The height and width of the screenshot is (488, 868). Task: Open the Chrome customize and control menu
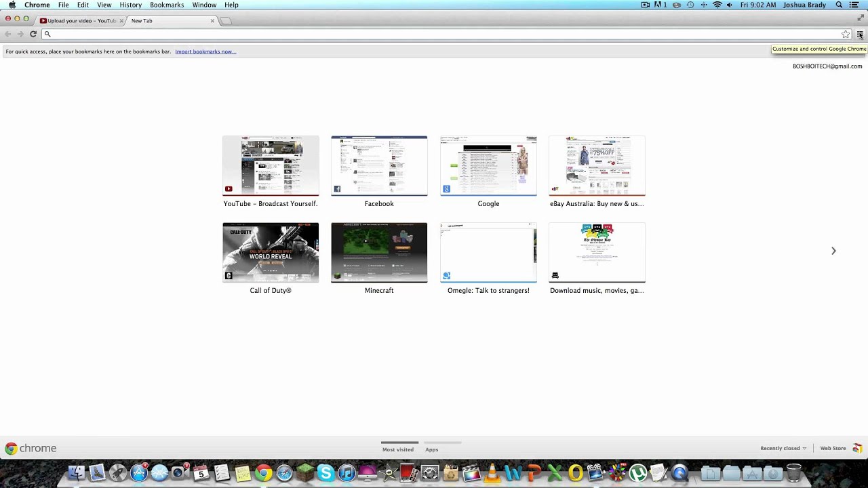(860, 34)
